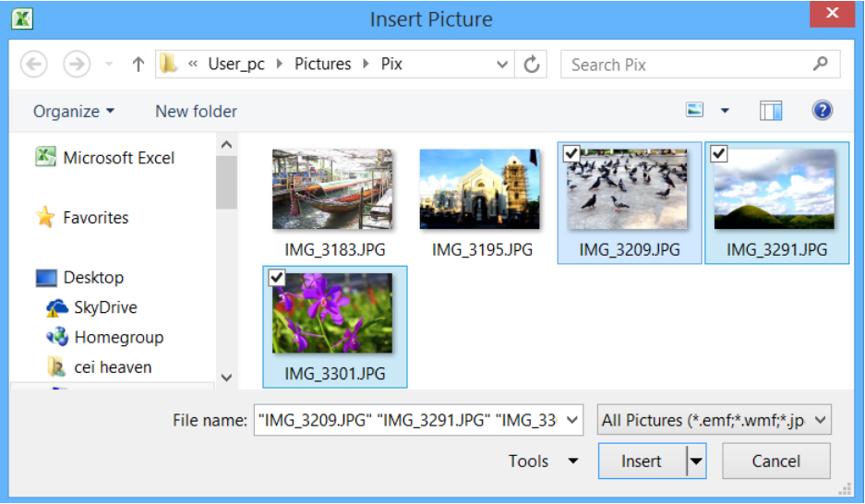Open the Help icon

(822, 110)
